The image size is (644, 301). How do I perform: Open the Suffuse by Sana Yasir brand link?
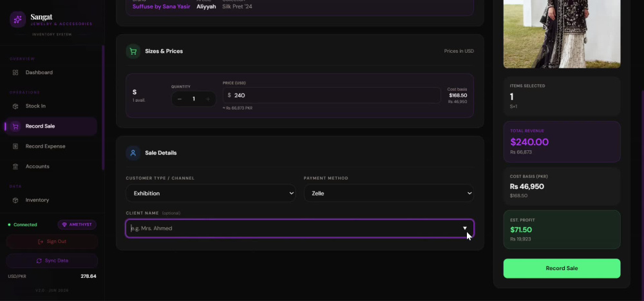(x=162, y=6)
